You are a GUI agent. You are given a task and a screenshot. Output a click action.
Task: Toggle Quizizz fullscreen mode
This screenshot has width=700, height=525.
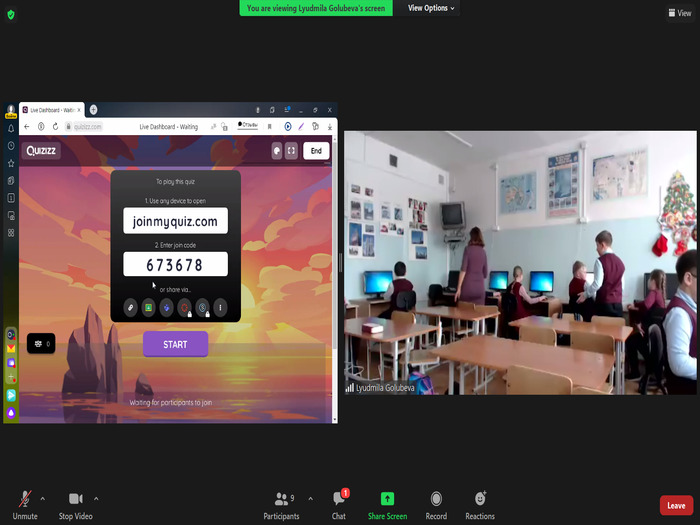pyautogui.click(x=291, y=151)
